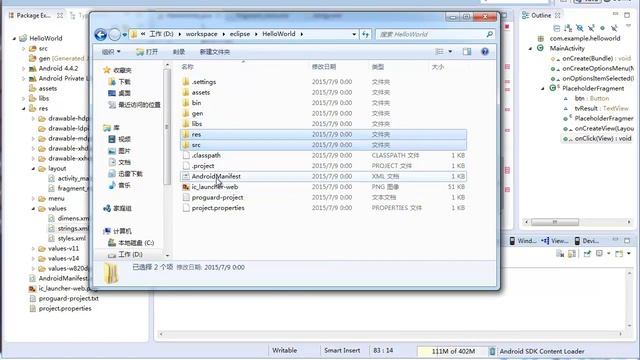Toggle Hide Fields in Outline toolbar

(x=580, y=28)
